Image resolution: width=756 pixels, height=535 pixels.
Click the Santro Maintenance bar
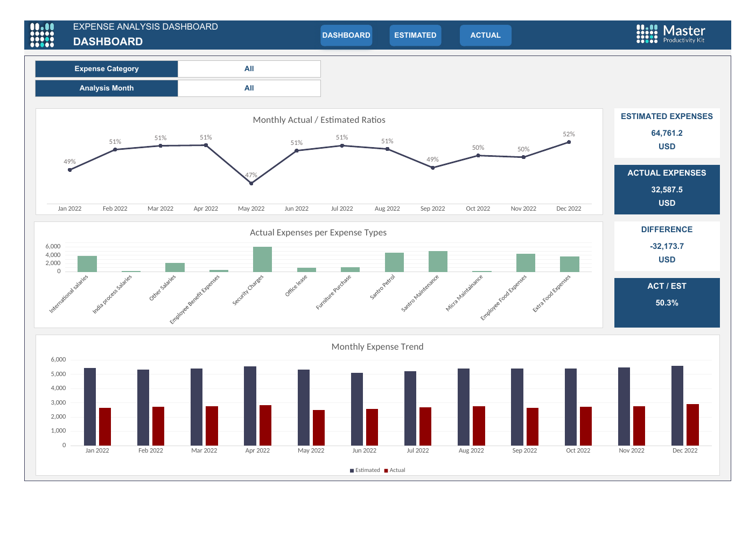[x=438, y=261]
